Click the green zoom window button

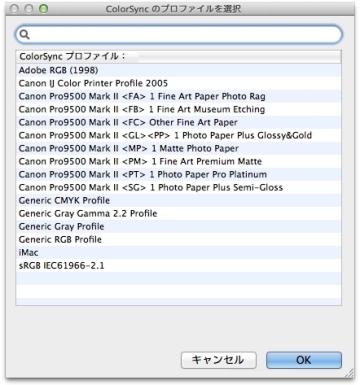click(43, 9)
